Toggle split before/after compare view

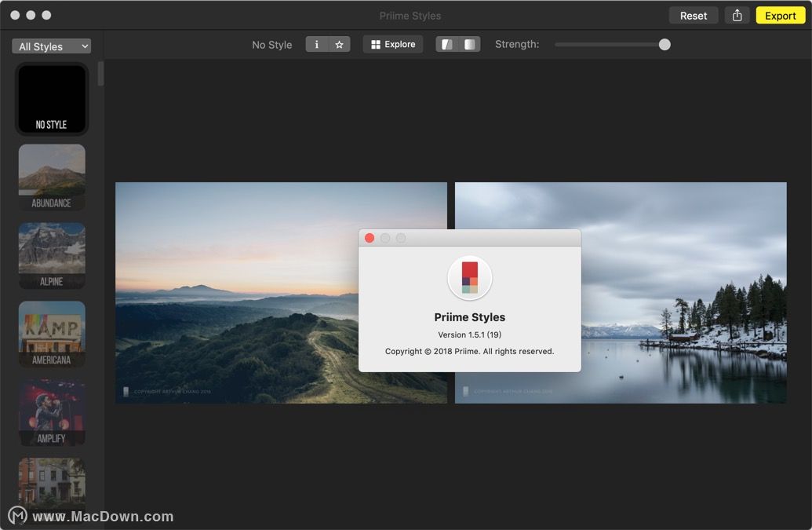pyautogui.click(x=446, y=45)
